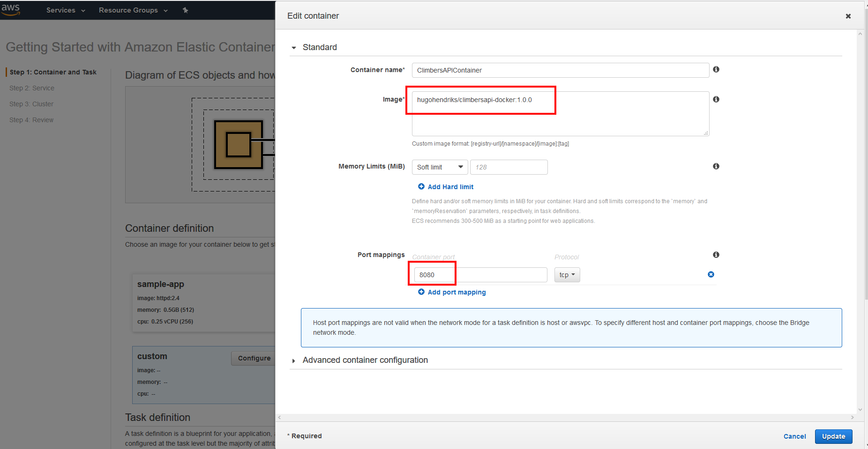Screen dimensions: 868x449
Task: Click the Configure button on custom card
Action: (254, 358)
